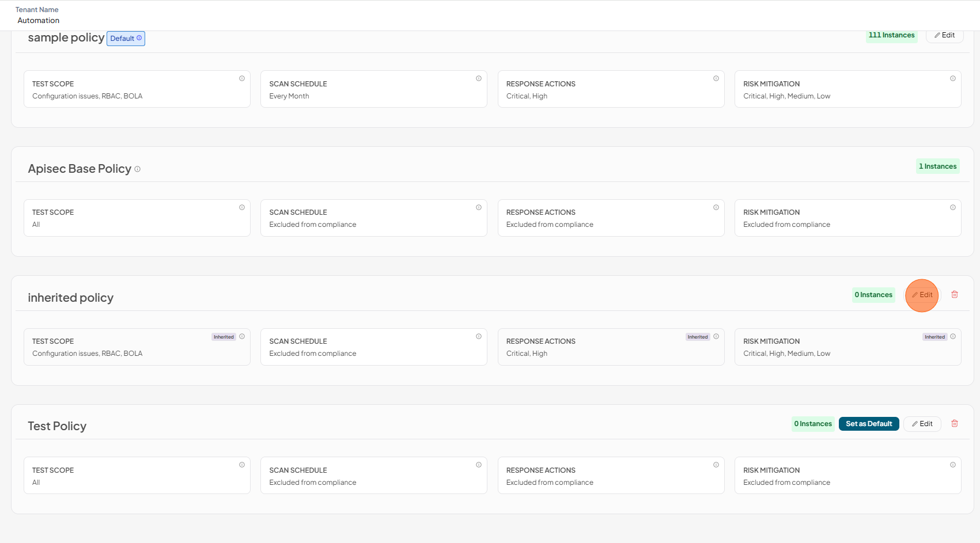
Task: Edit the Test Policy
Action: coord(922,424)
